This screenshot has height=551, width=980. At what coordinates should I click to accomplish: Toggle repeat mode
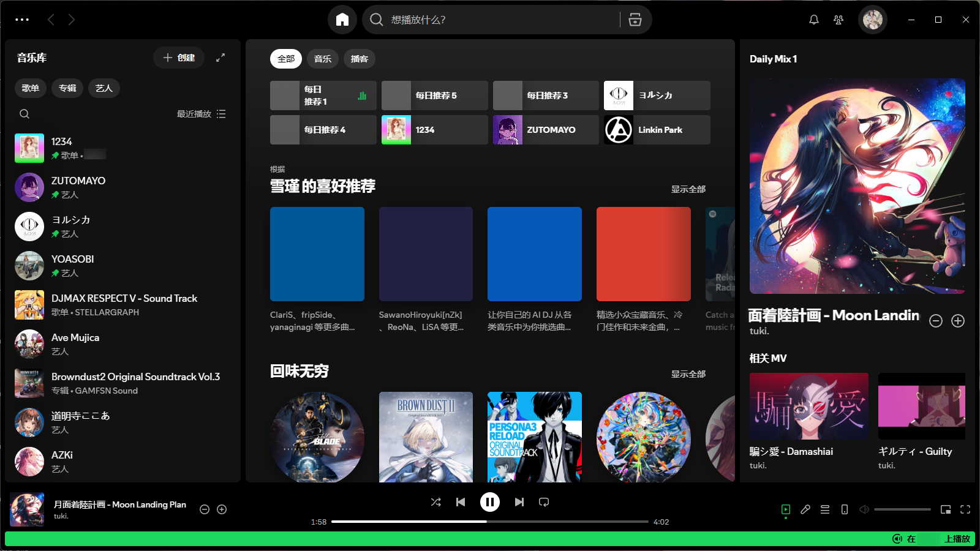coord(544,502)
